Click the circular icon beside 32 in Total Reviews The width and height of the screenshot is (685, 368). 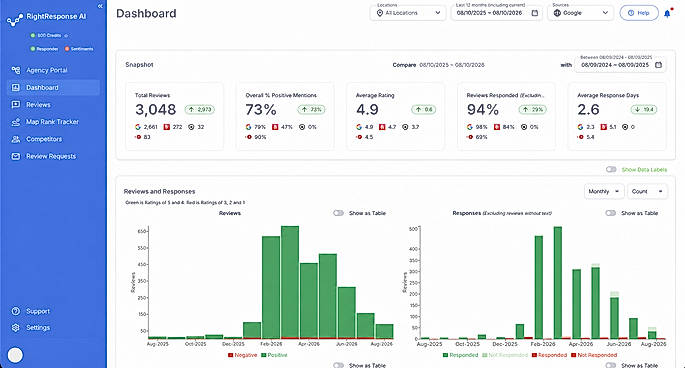pyautogui.click(x=191, y=127)
